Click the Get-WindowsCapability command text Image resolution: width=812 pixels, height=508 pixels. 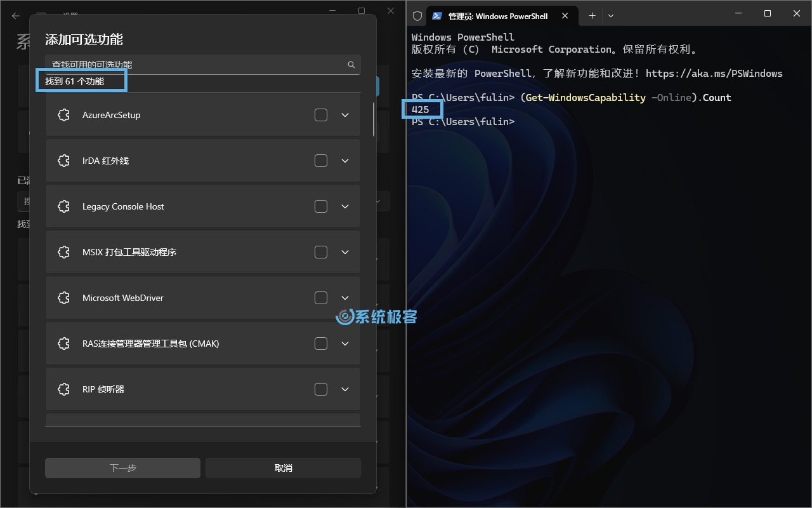coord(586,98)
